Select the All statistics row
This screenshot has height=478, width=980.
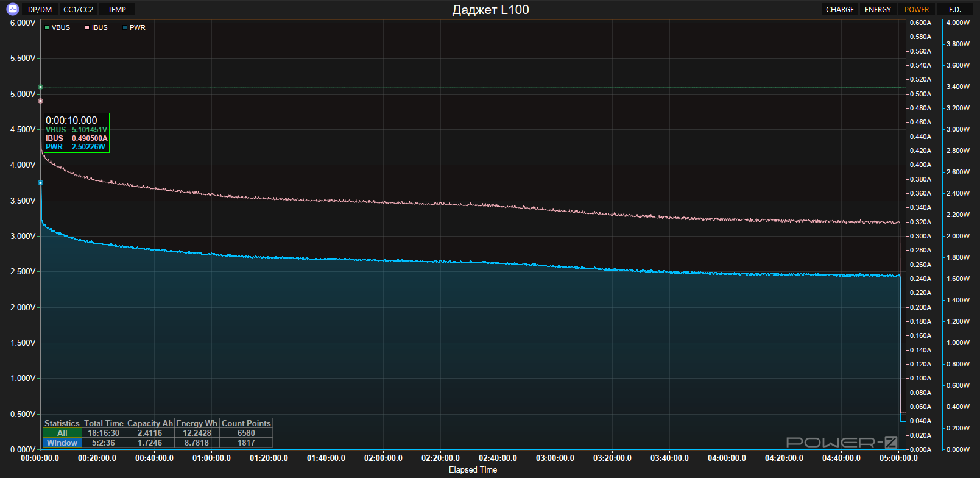[x=62, y=433]
